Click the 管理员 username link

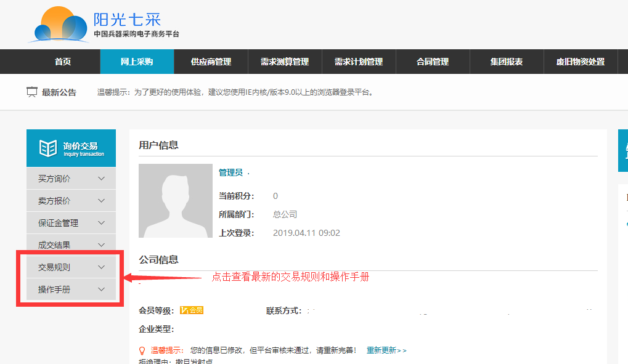(230, 172)
